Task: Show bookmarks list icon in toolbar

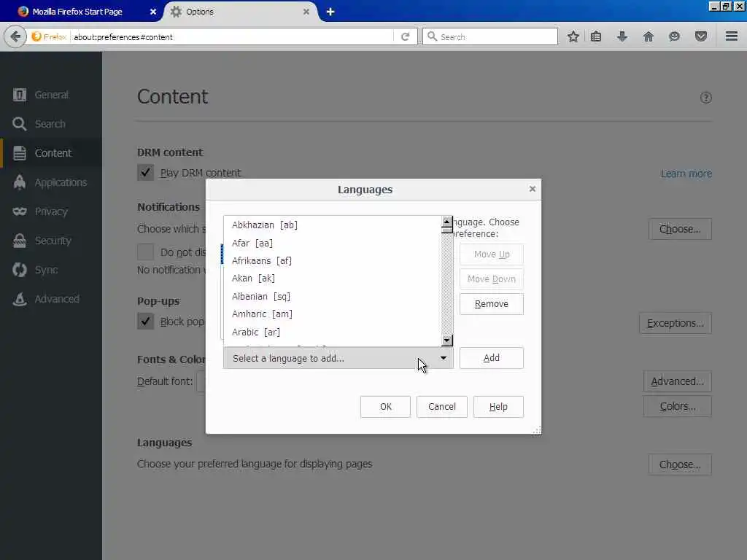Action: pos(596,36)
